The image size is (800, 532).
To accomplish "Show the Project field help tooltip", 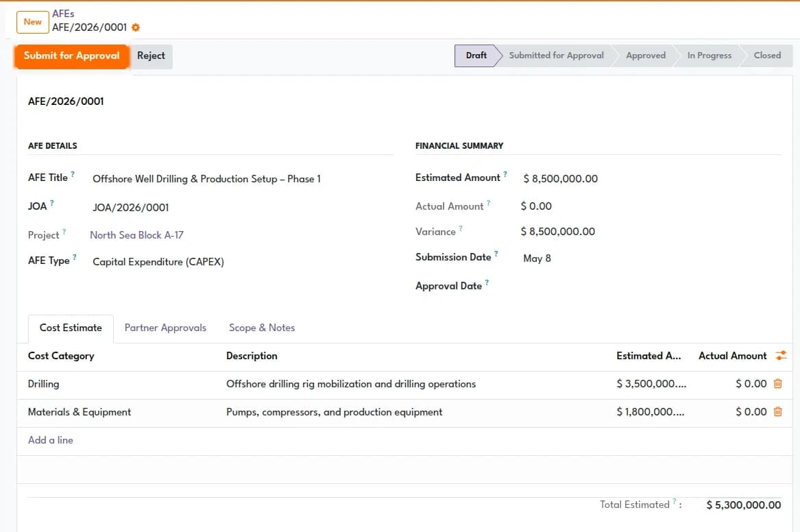I will [64, 232].
